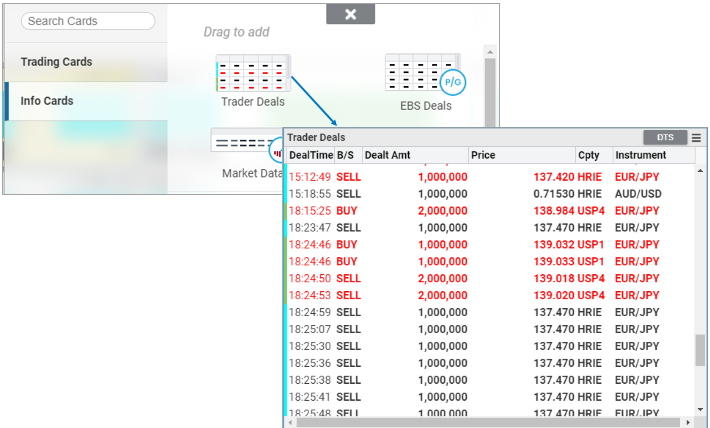
Task: Select the 18:15:25 BUY EUR/JPY row
Action: pos(480,211)
